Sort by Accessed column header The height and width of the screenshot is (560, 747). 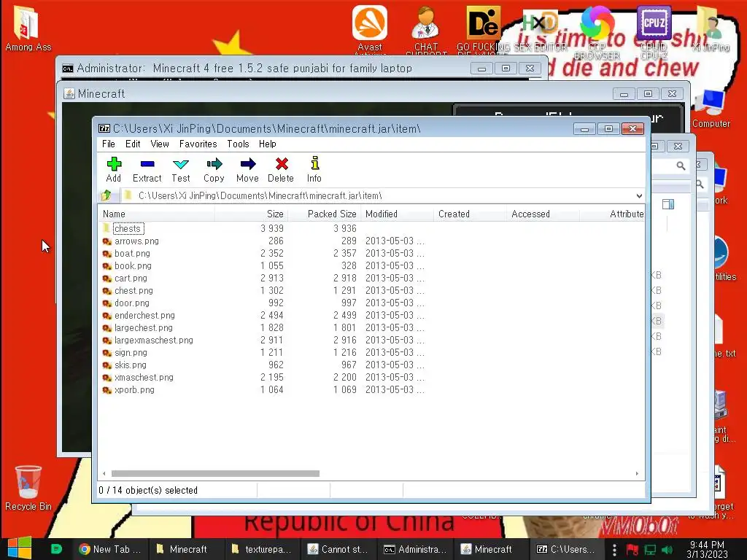[x=543, y=214]
